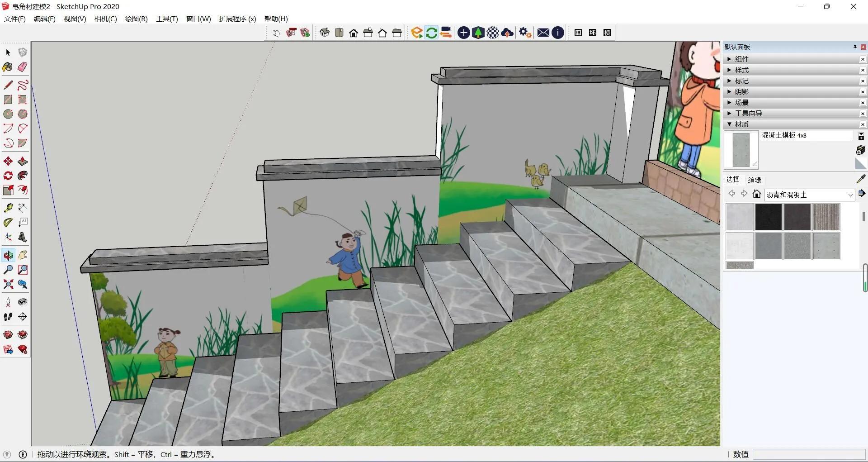Select the Paint Bucket tool

(8, 67)
